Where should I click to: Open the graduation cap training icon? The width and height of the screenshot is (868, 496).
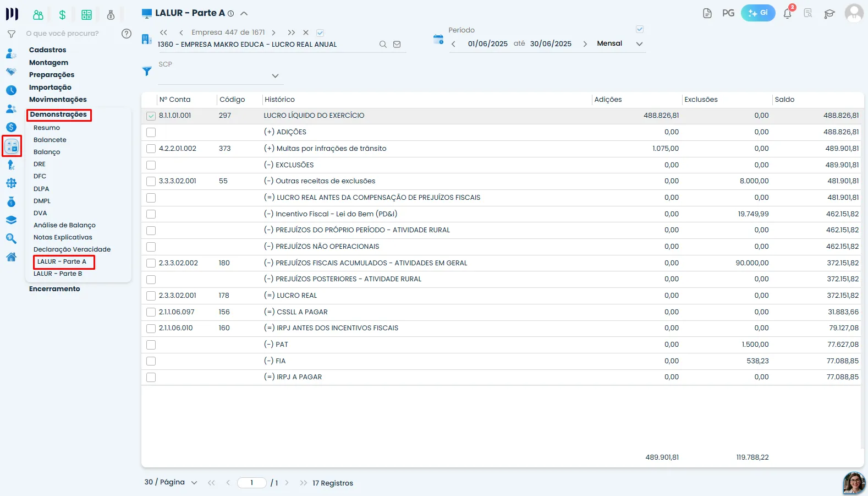click(829, 13)
